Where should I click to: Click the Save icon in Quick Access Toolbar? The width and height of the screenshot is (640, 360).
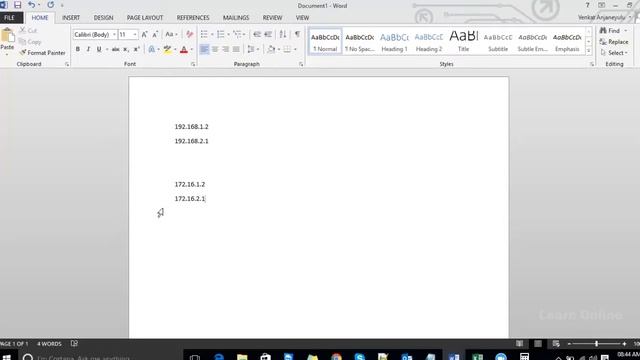coord(17,5)
